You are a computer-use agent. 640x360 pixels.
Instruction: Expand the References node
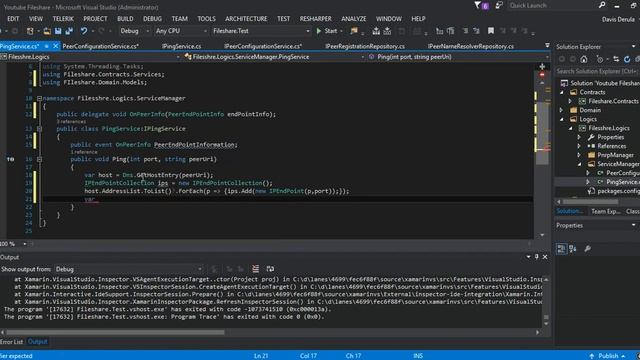click(x=579, y=146)
